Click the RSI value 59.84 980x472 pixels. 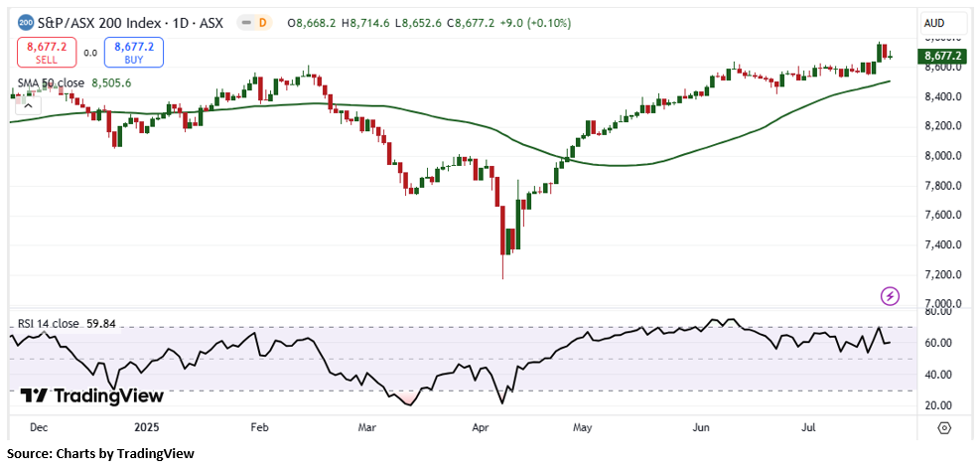click(101, 324)
